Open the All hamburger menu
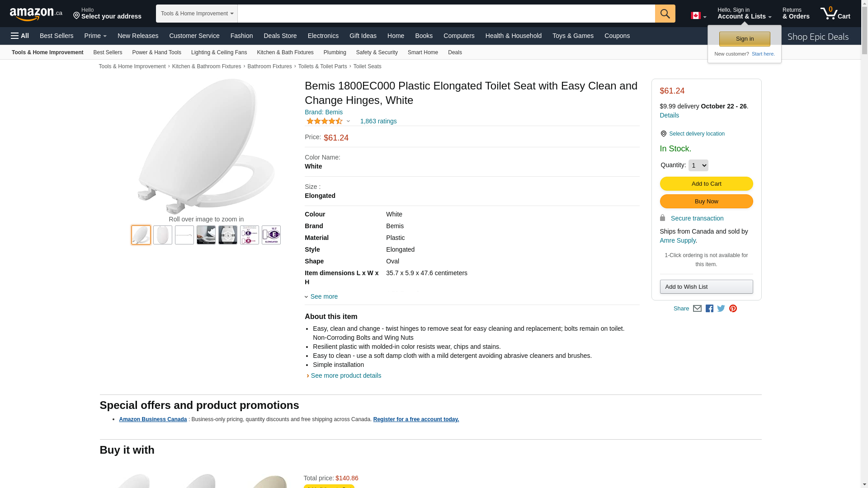The image size is (868, 488). coord(20,36)
